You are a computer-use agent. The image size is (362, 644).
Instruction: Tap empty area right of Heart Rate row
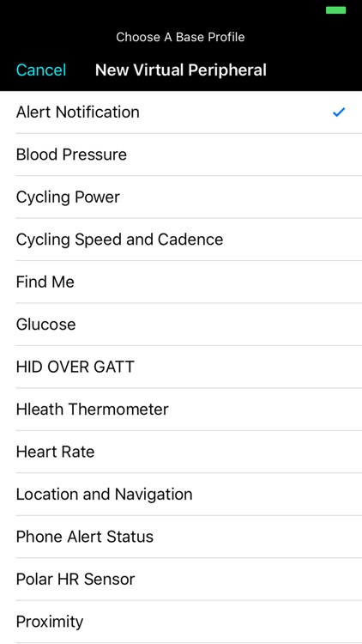click(x=228, y=452)
